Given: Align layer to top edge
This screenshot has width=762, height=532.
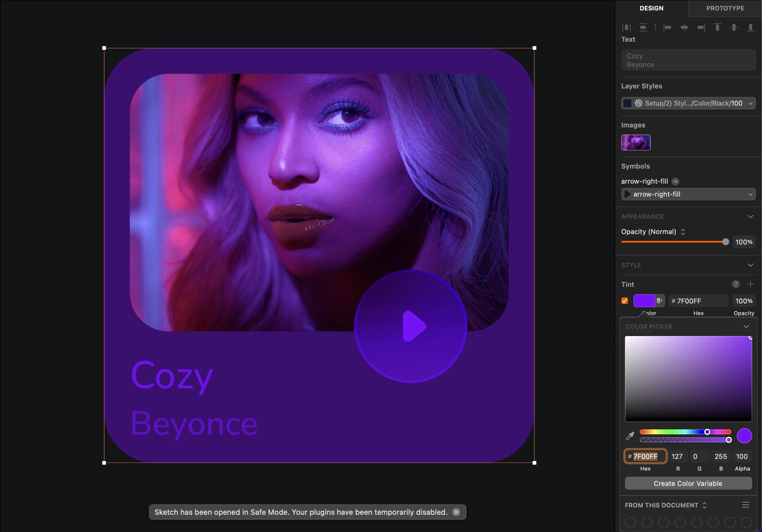Looking at the screenshot, I should [717, 27].
